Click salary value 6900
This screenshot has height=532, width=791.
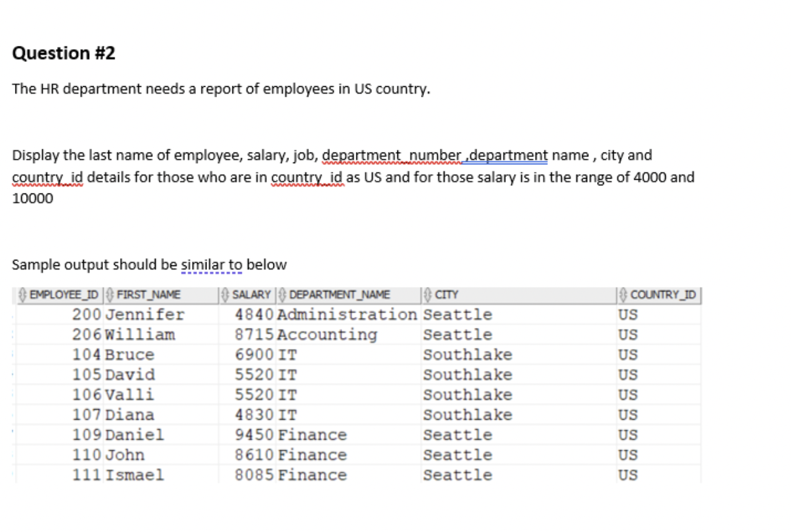tap(255, 355)
